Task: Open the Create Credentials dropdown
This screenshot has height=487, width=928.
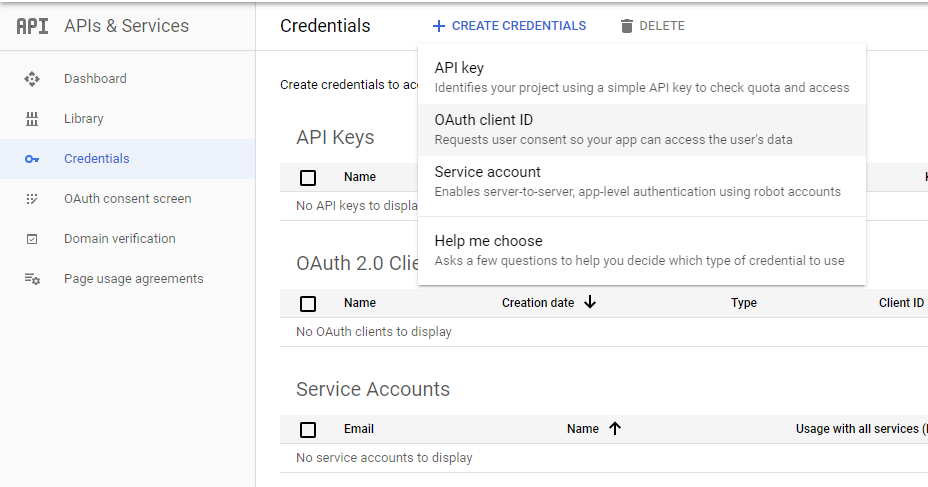Action: [509, 26]
